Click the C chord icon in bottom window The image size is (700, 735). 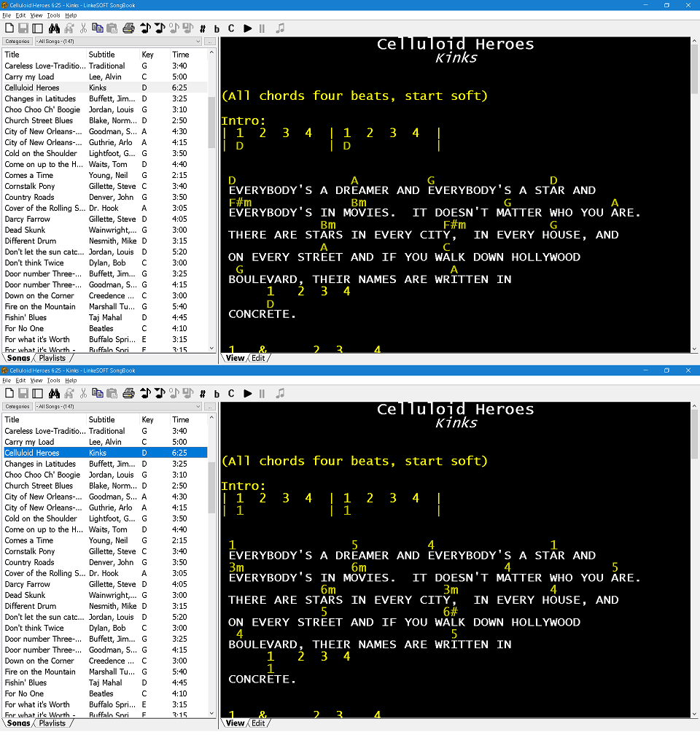[231, 394]
